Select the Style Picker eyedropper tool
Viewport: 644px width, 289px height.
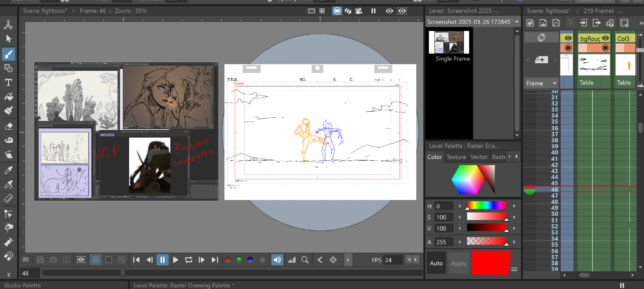[x=8, y=170]
